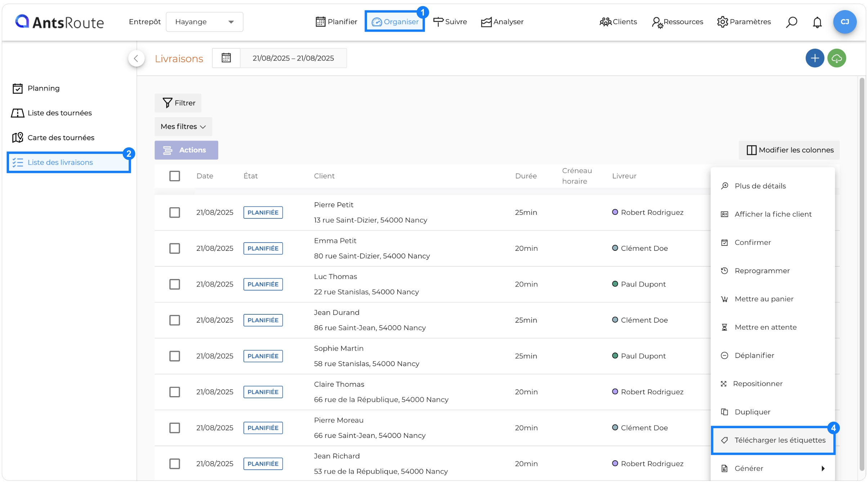Check the box for Pierre Petit delivery

175,212
